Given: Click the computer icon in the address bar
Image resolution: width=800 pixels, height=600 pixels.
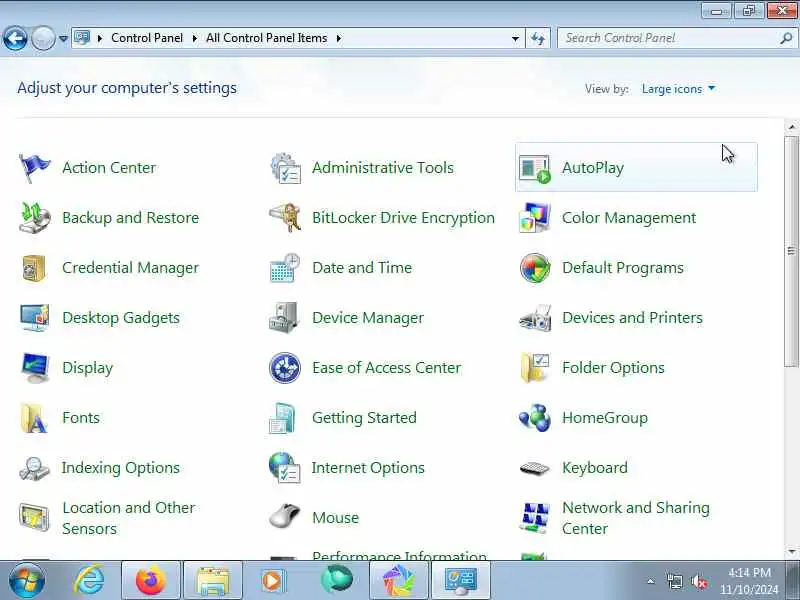Looking at the screenshot, I should point(82,38).
